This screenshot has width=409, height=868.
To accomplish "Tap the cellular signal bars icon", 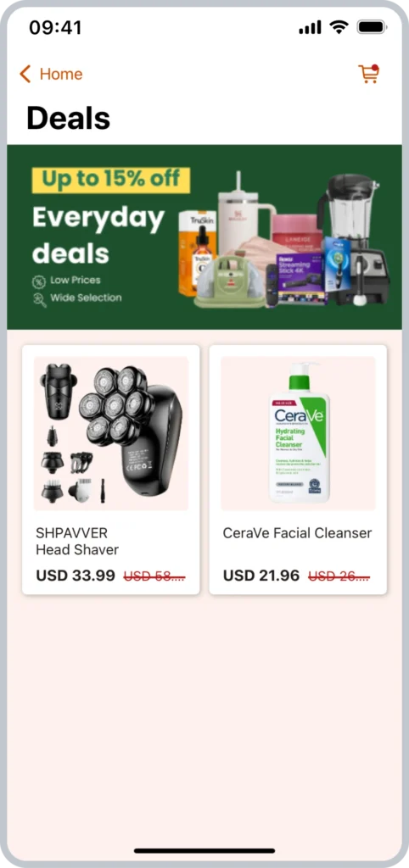I will (310, 27).
